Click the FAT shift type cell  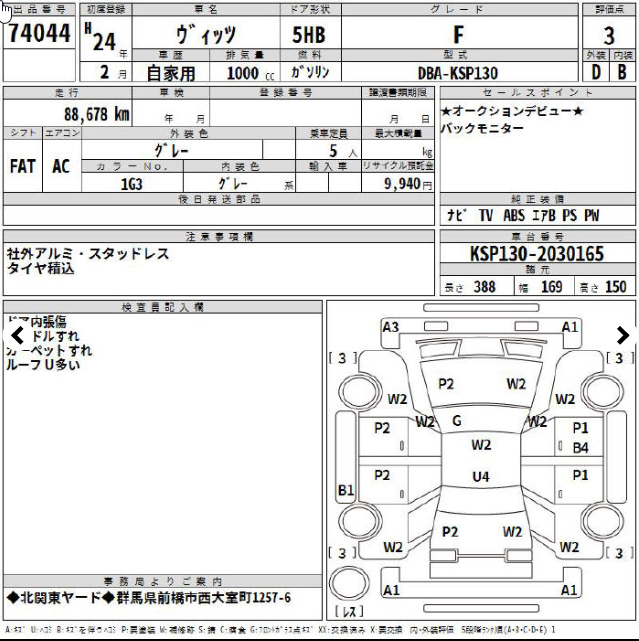24,167
